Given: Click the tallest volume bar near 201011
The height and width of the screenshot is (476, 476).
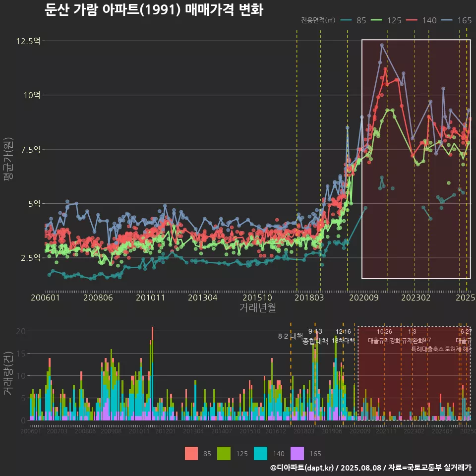Looking at the screenshot, I should tap(152, 374).
